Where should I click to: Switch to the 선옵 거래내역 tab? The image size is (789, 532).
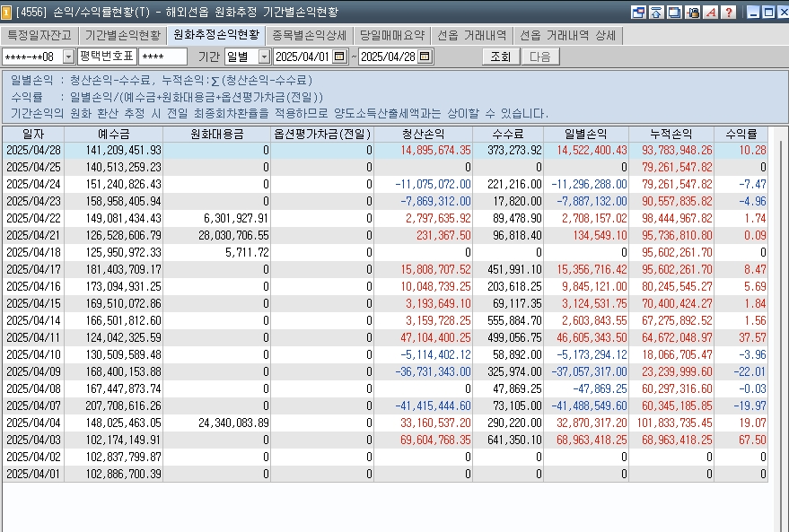pos(471,35)
